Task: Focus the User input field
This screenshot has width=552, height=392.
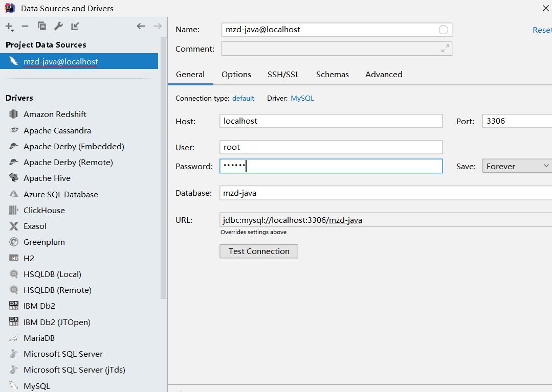Action: tap(331, 147)
